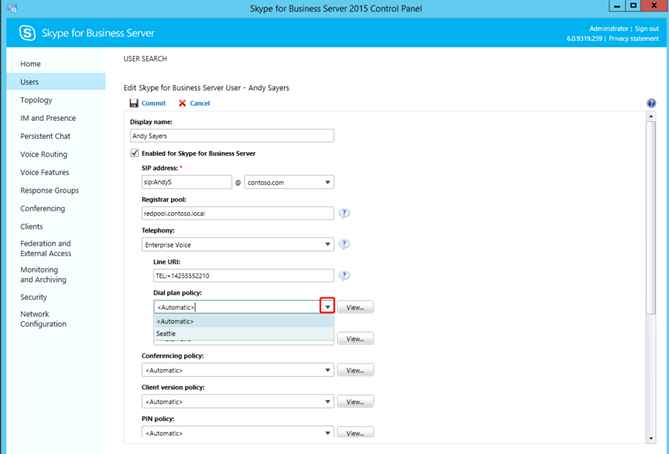Open Security in the sidebar

pos(34,297)
